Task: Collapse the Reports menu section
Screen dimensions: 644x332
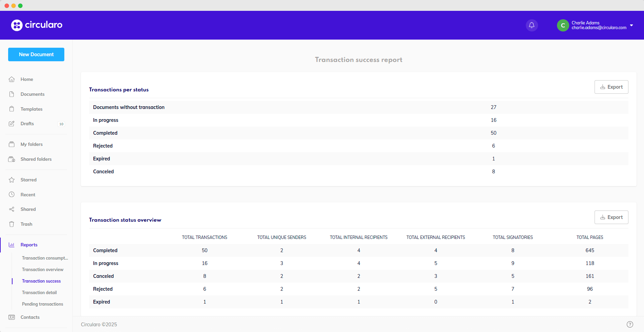Action: point(29,245)
